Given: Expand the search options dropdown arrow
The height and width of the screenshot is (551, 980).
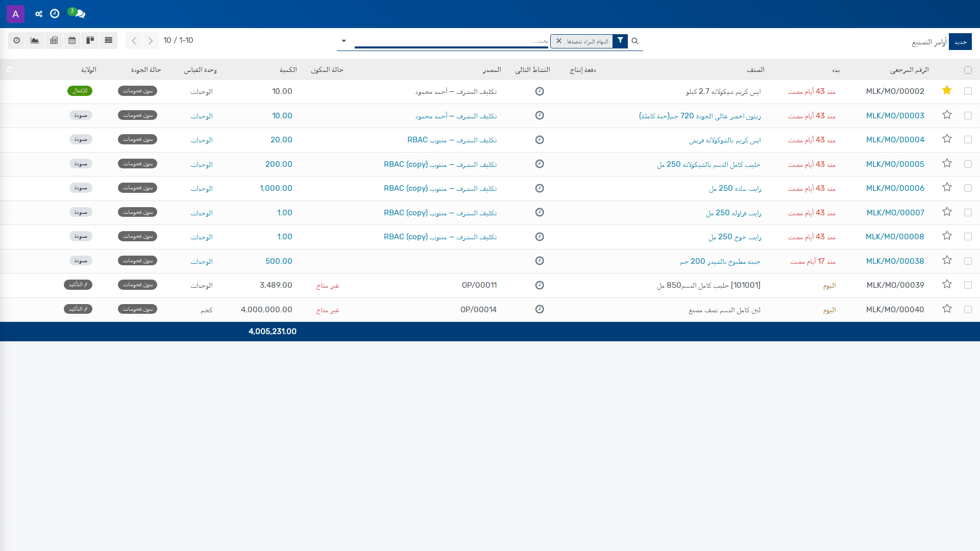Looking at the screenshot, I should 344,41.
